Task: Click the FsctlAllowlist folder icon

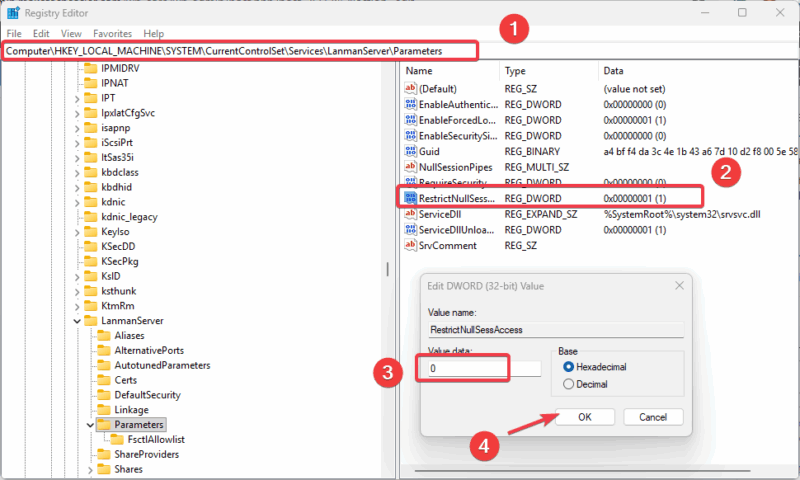Action: coord(118,439)
